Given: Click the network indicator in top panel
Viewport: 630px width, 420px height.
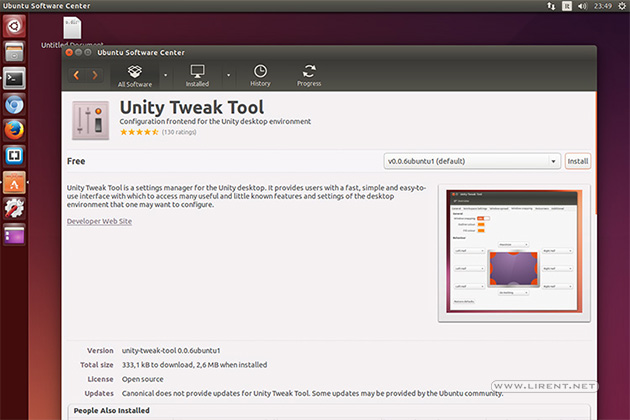Looking at the screenshot, I should [x=551, y=6].
